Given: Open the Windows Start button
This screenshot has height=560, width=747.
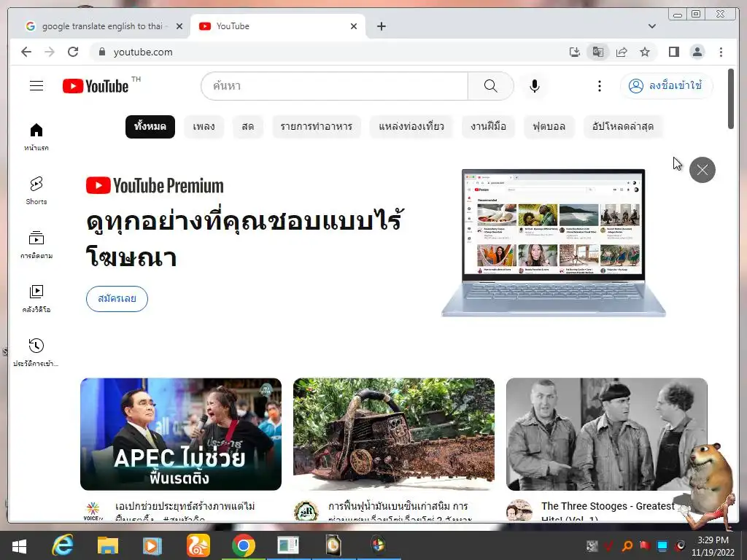Looking at the screenshot, I should pyautogui.click(x=19, y=545).
